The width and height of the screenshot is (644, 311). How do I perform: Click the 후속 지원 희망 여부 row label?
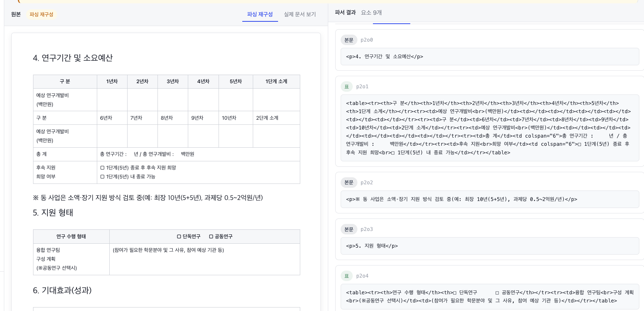(65, 172)
